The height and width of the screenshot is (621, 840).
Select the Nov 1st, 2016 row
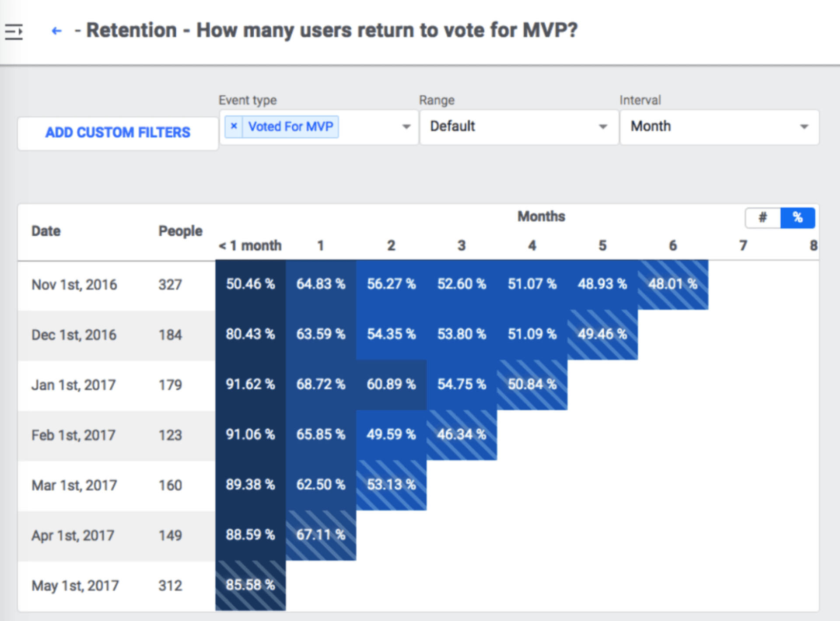click(74, 285)
